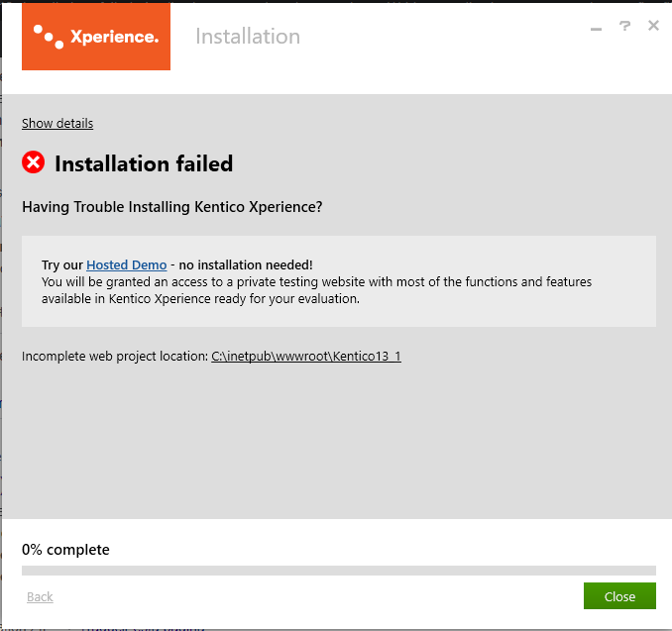This screenshot has height=631, width=672.
Task: Open help via the question mark icon
Action: tap(624, 26)
